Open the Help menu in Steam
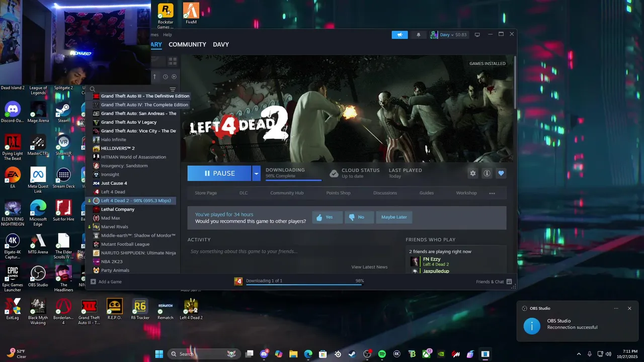This screenshot has width=644, height=362. 168,35
